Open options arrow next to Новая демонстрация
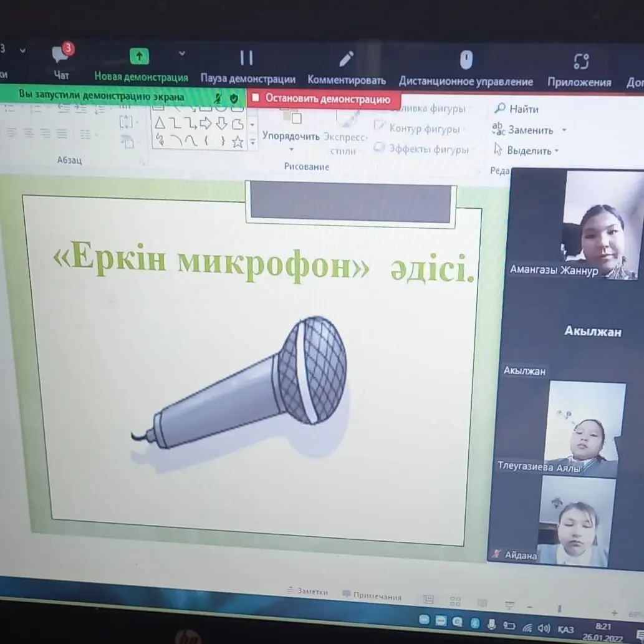Viewport: 644px width, 644px height. [x=181, y=54]
